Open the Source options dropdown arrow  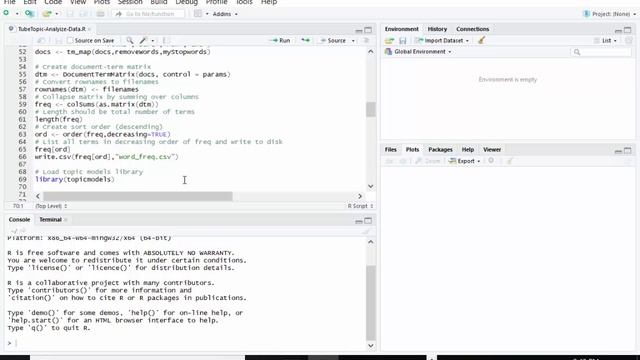click(353, 41)
